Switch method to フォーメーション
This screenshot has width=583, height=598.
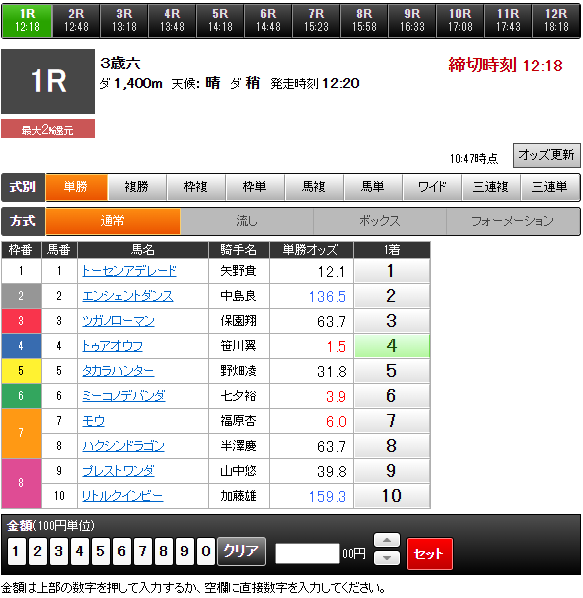[512, 221]
